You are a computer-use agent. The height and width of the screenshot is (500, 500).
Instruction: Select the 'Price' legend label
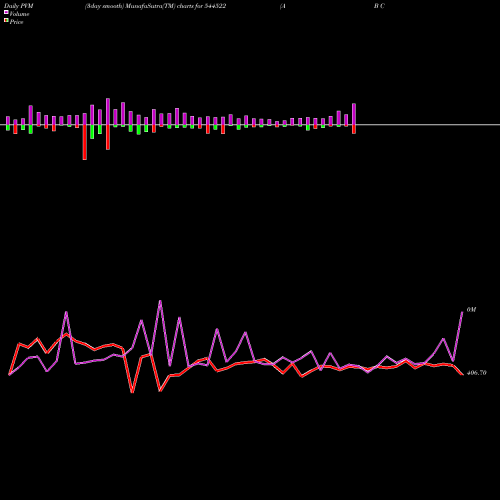[x=16, y=22]
